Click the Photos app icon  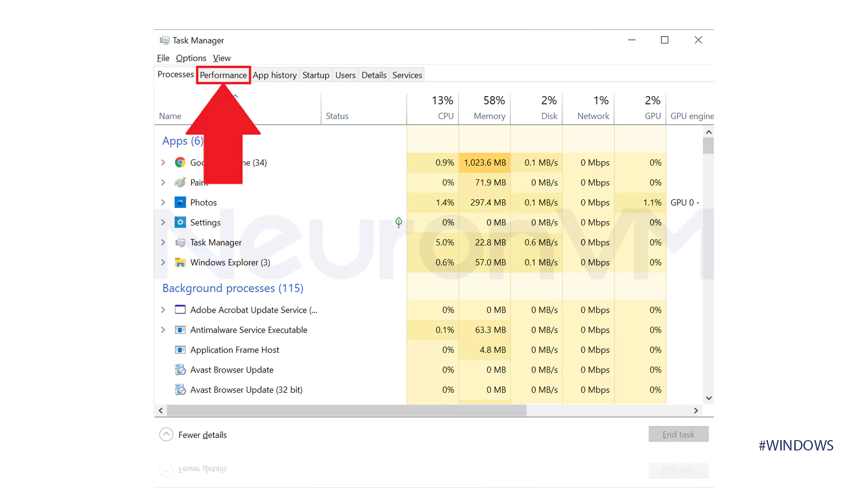(x=180, y=202)
